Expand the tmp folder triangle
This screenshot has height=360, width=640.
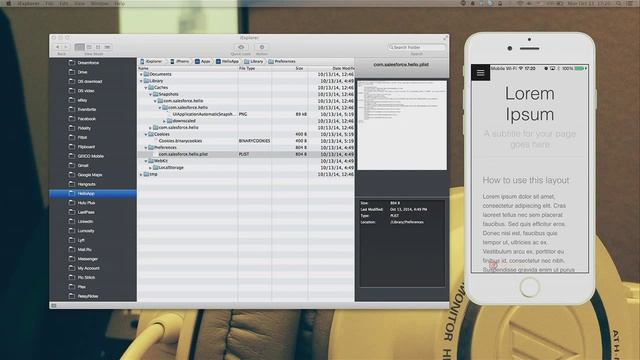pos(141,174)
